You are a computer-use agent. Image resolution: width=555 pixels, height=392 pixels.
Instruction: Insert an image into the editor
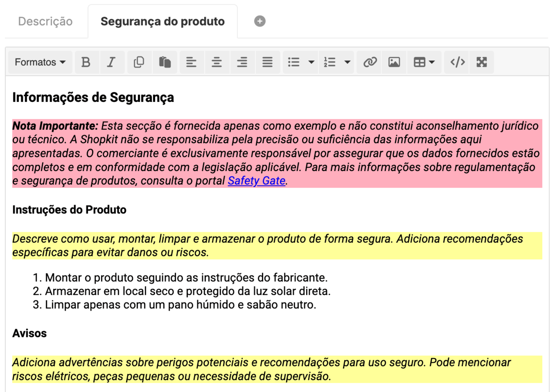(x=394, y=62)
